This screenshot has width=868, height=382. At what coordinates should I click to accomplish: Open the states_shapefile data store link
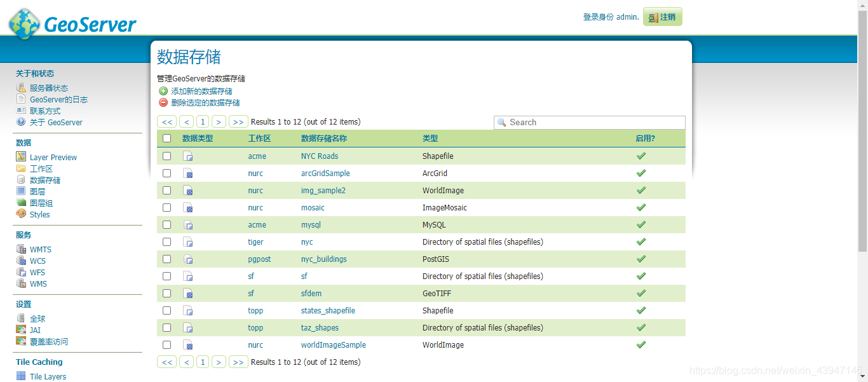[x=328, y=311]
